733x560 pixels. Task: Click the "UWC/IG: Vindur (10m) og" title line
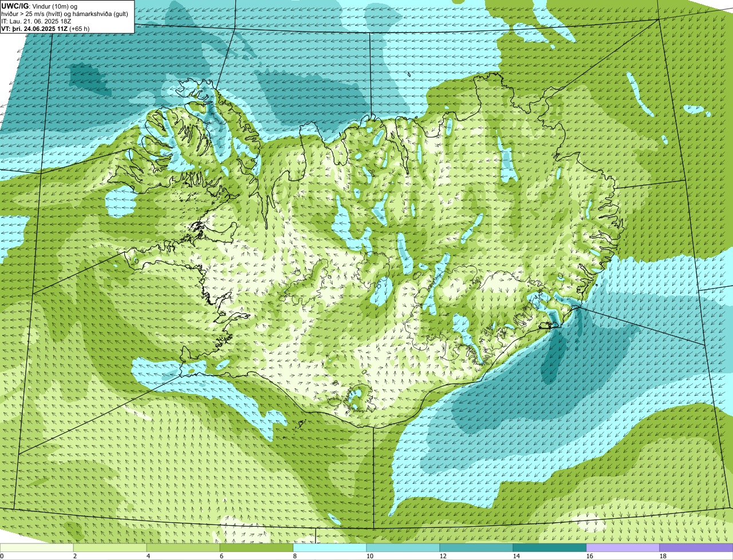(38, 6)
